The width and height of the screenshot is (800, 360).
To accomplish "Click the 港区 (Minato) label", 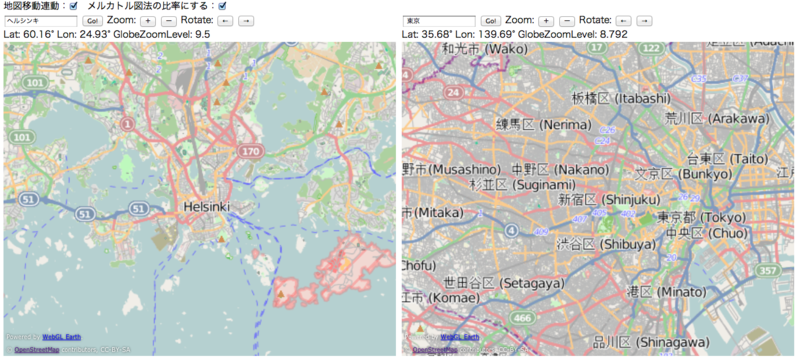I will (x=666, y=292).
